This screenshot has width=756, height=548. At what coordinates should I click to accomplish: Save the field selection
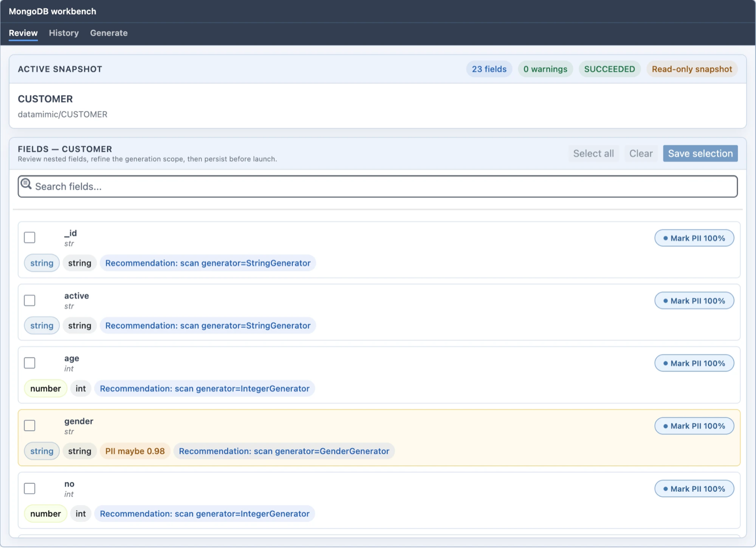pos(700,154)
